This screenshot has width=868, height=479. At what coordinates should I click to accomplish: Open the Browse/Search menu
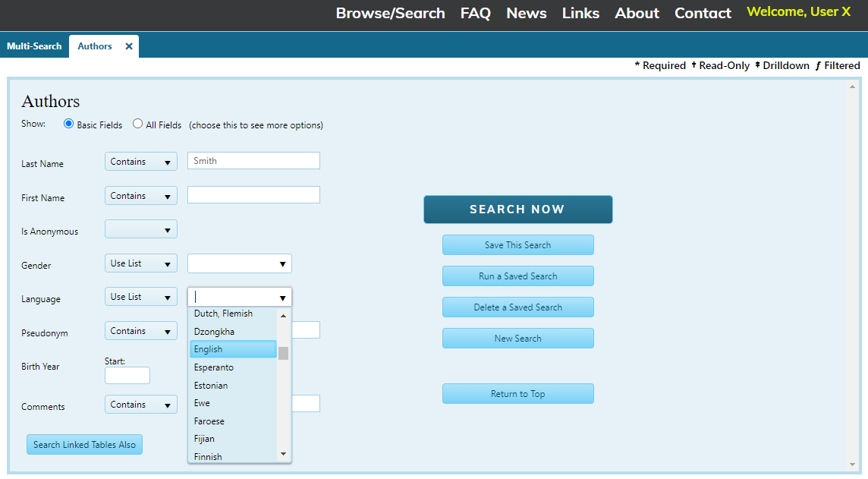pos(390,13)
